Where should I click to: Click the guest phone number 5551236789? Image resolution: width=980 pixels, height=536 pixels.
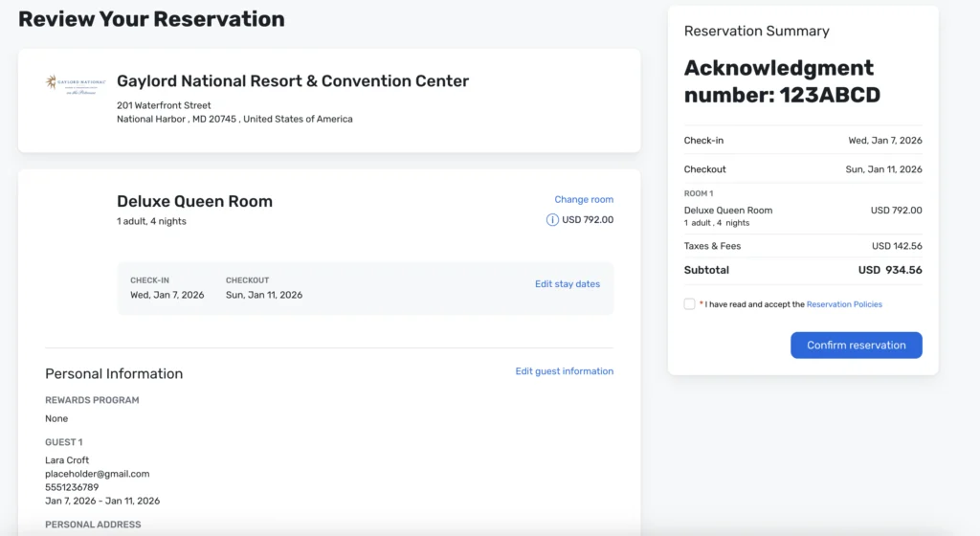tap(72, 487)
